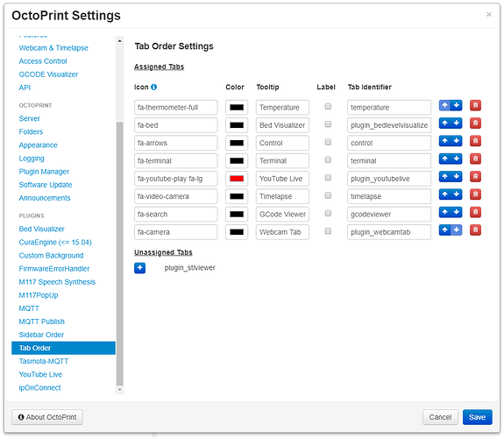This screenshot has width=504, height=438.
Task: Move the terminal tab down
Action: click(x=456, y=159)
